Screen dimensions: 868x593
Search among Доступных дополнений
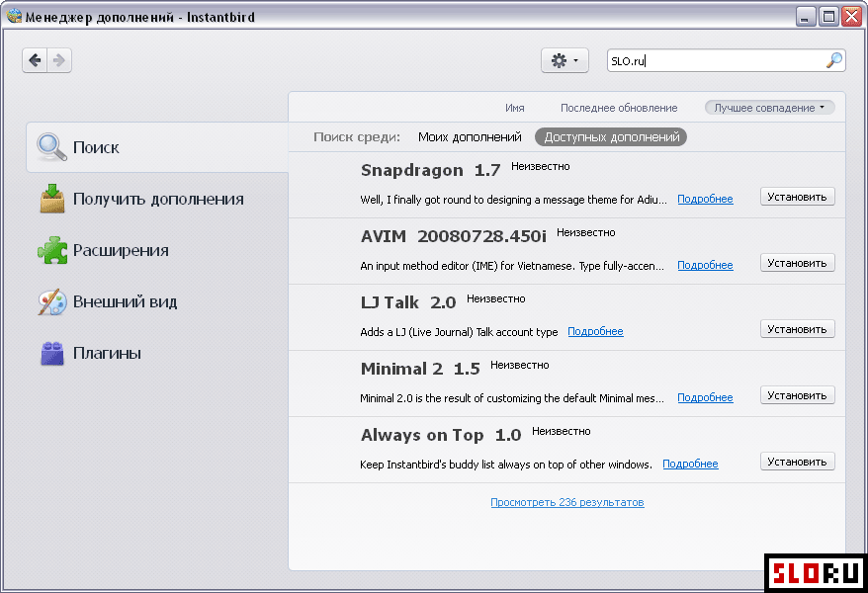(x=611, y=137)
